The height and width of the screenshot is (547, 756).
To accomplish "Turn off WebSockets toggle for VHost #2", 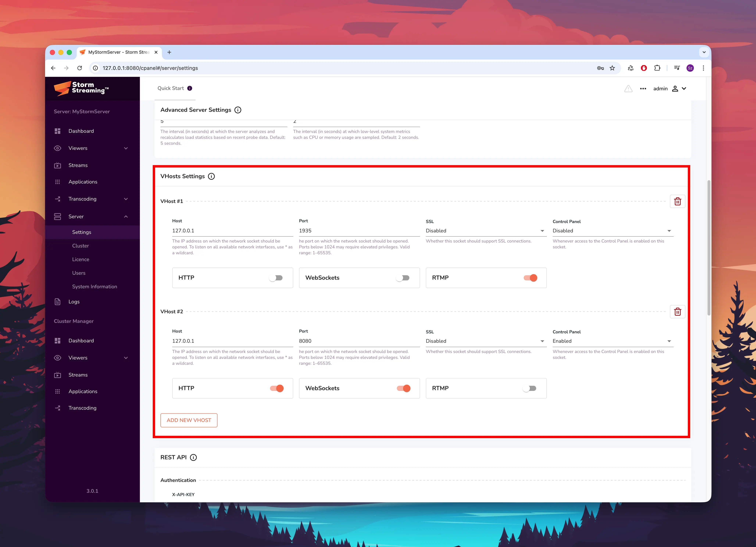I will (x=403, y=388).
